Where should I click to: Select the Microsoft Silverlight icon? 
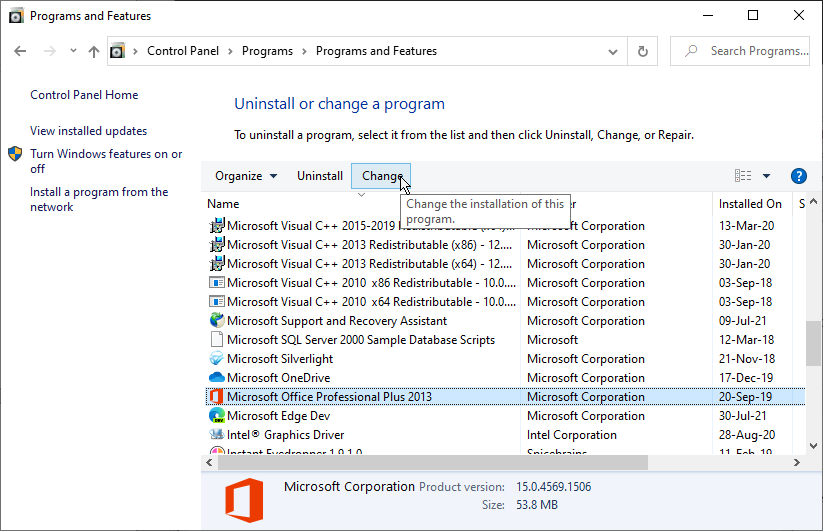(217, 358)
